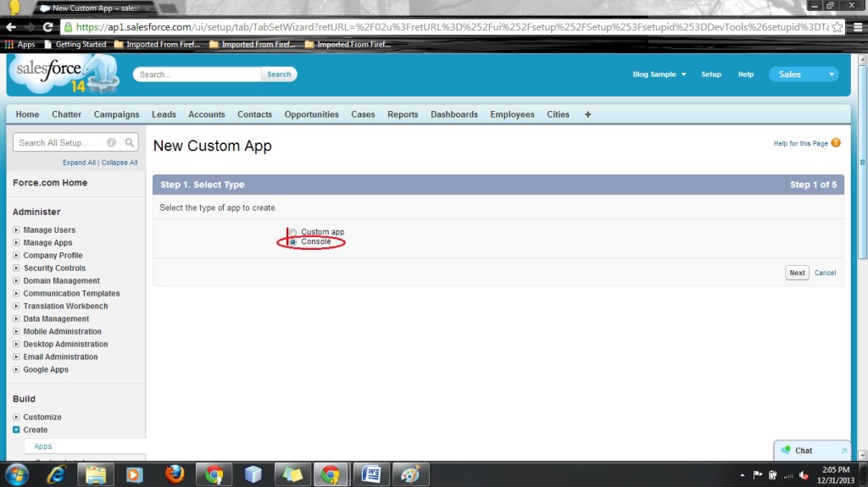Expand Security Controls section

16,268
